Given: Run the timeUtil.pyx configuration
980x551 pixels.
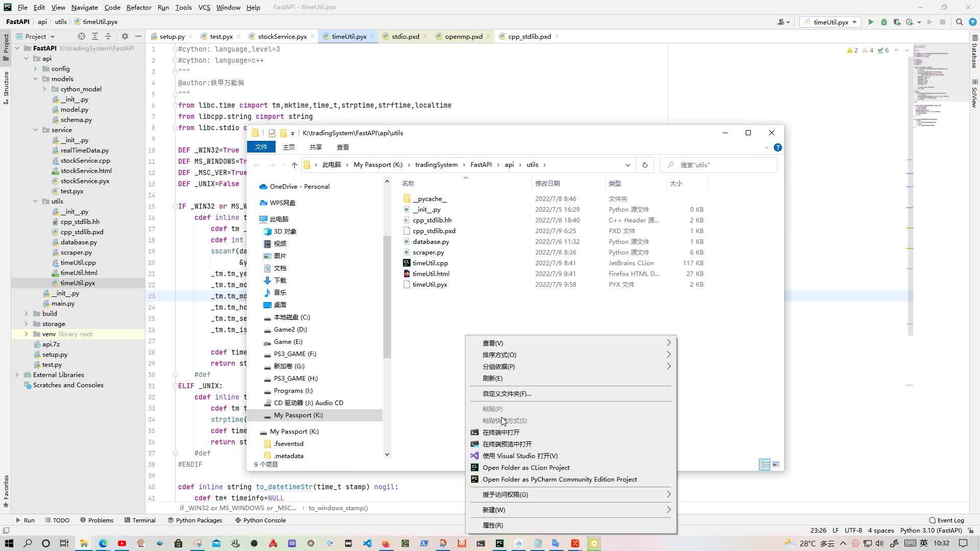Looking at the screenshot, I should pos(871,22).
